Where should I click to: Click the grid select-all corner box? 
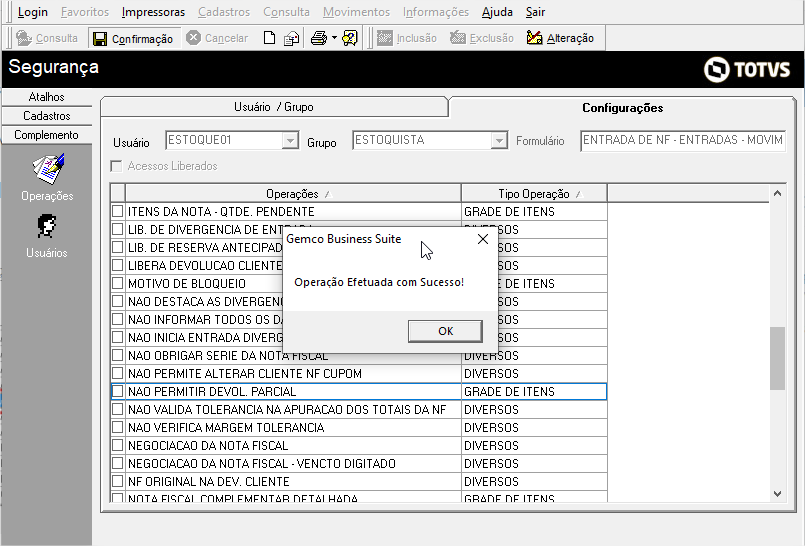(118, 193)
